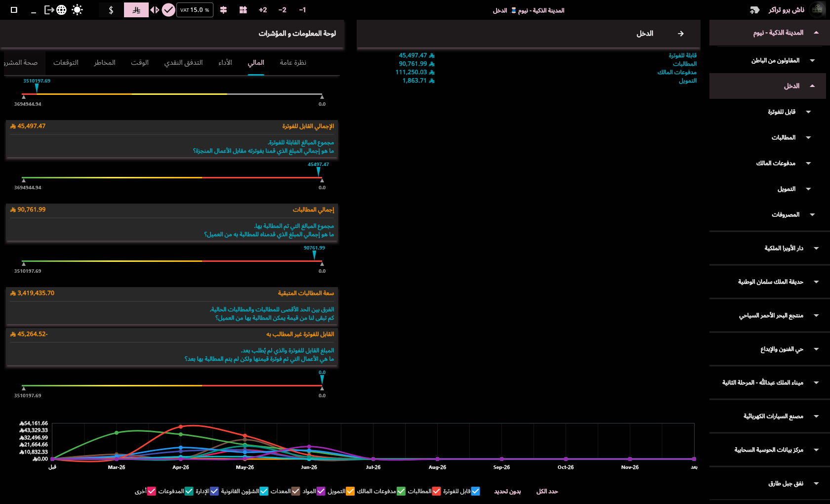
Task: Collapse the المدينة الذكية - نيوم header
Action: pyautogui.click(x=816, y=33)
